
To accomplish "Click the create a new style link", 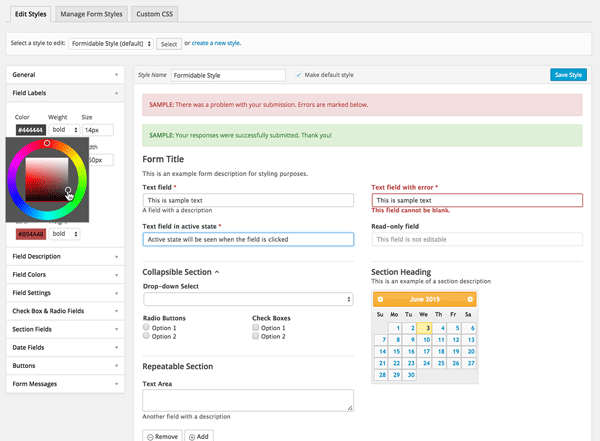I will (217, 44).
